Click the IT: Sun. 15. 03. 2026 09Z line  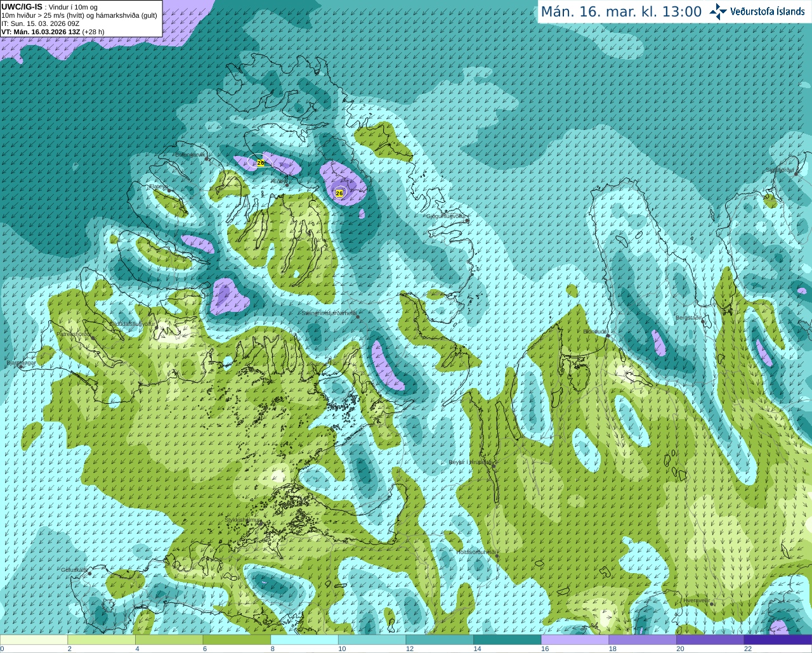[x=40, y=23]
